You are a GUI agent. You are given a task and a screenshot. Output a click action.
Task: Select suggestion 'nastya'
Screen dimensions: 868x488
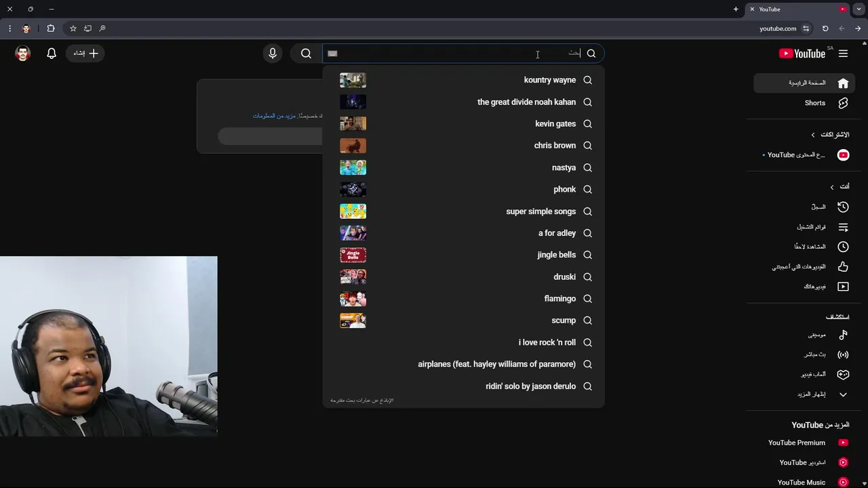463,167
